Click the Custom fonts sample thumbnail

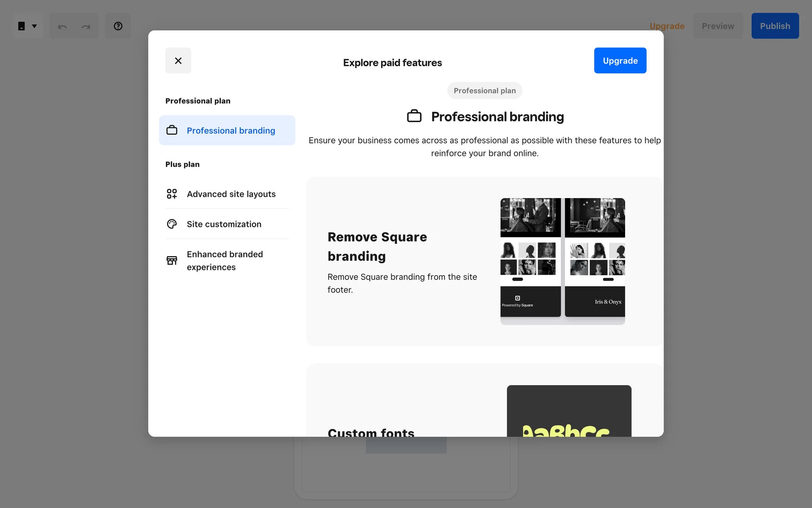(569, 411)
